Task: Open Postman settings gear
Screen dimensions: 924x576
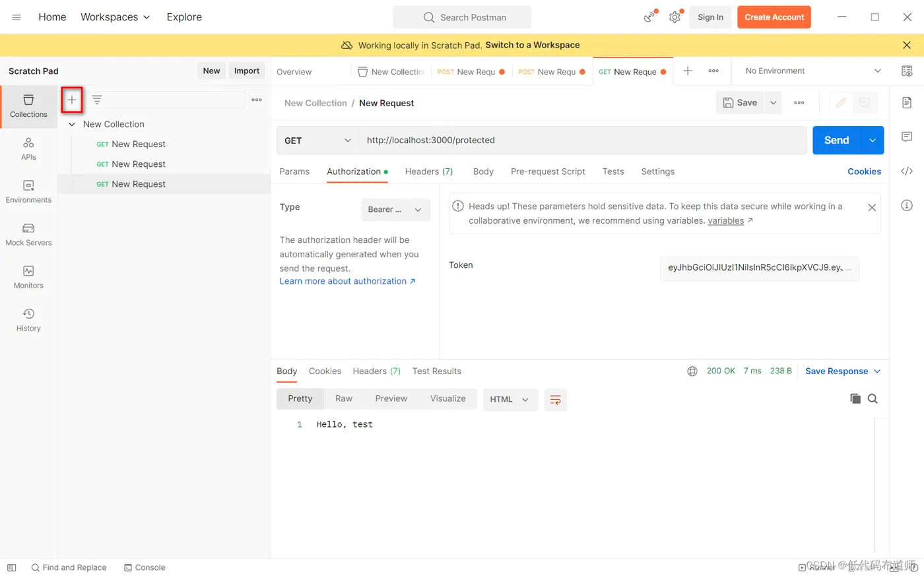Action: pos(675,17)
